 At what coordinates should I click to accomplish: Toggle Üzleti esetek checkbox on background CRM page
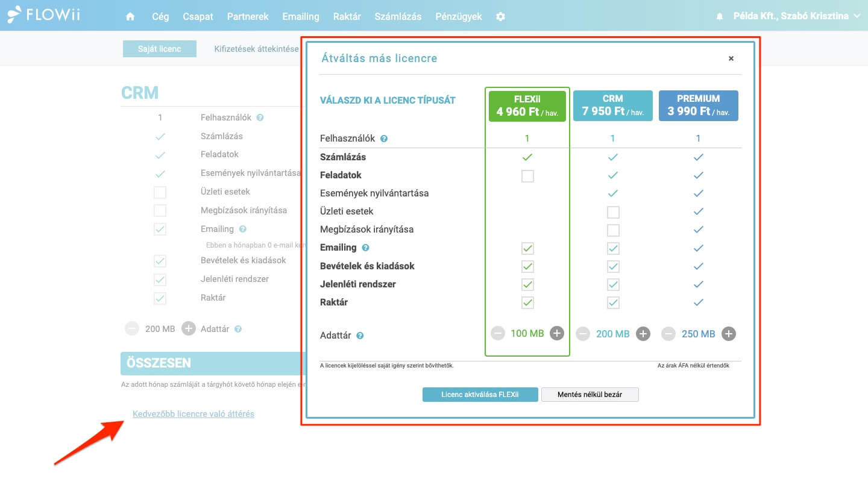[160, 192]
